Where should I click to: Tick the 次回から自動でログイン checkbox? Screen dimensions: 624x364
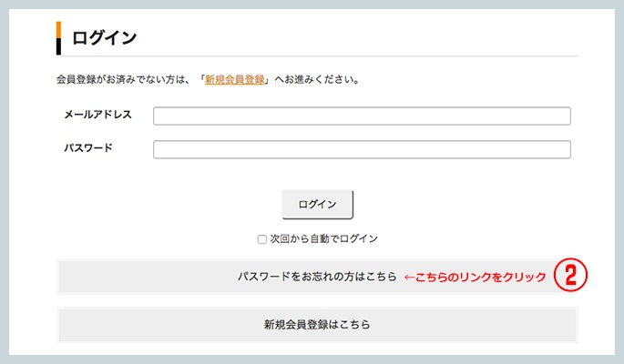coord(261,239)
